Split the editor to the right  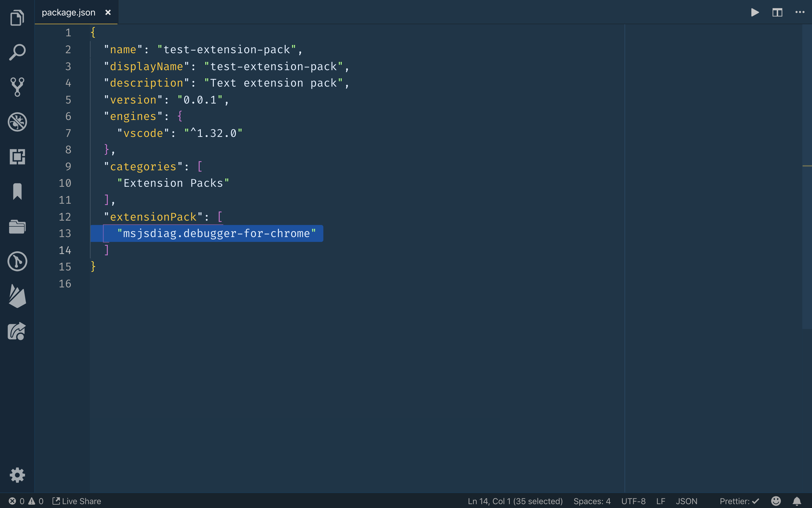point(777,12)
